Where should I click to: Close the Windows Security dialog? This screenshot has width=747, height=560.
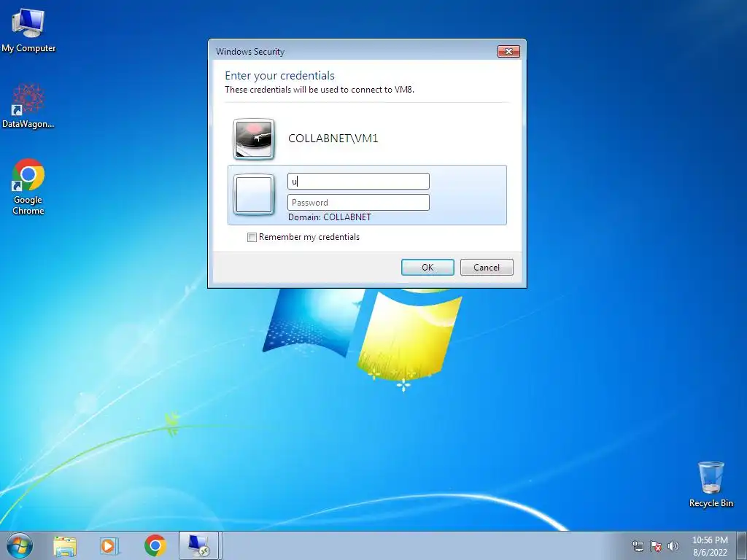(508, 52)
